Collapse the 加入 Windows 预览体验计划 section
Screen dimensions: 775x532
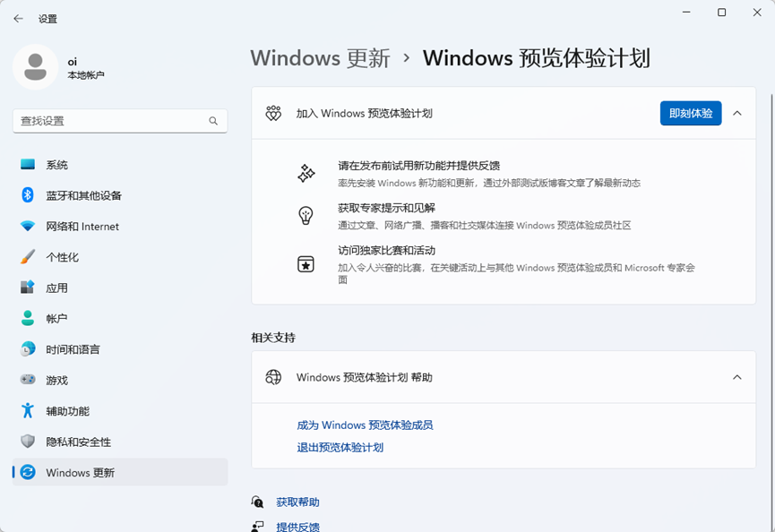pos(737,114)
